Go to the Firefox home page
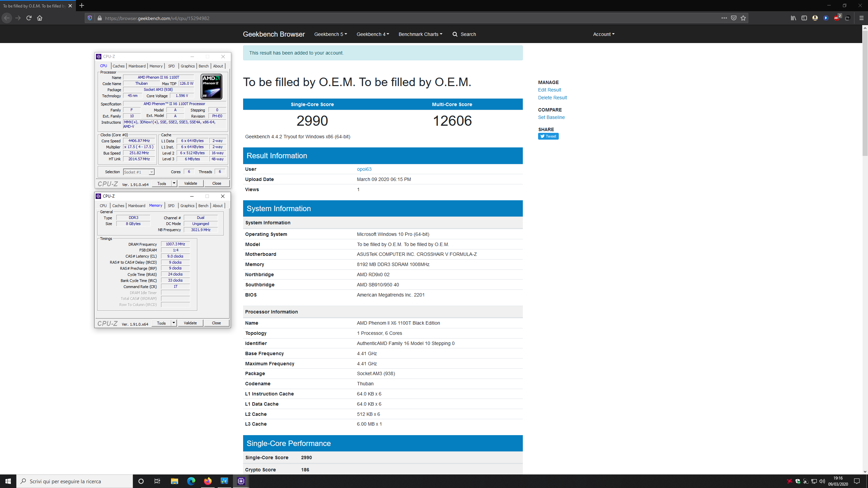Image resolution: width=868 pixels, height=488 pixels. [x=40, y=18]
